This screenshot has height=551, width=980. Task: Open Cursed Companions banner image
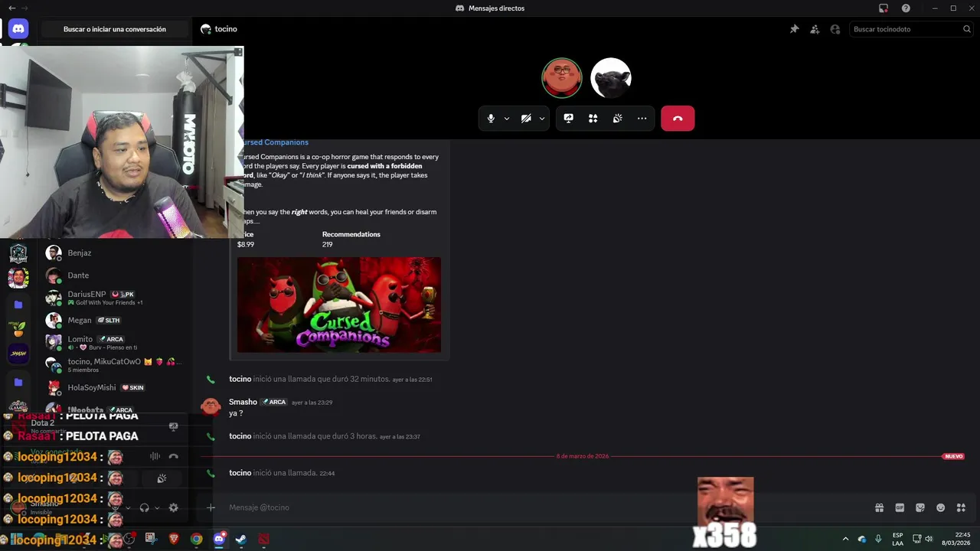339,305
